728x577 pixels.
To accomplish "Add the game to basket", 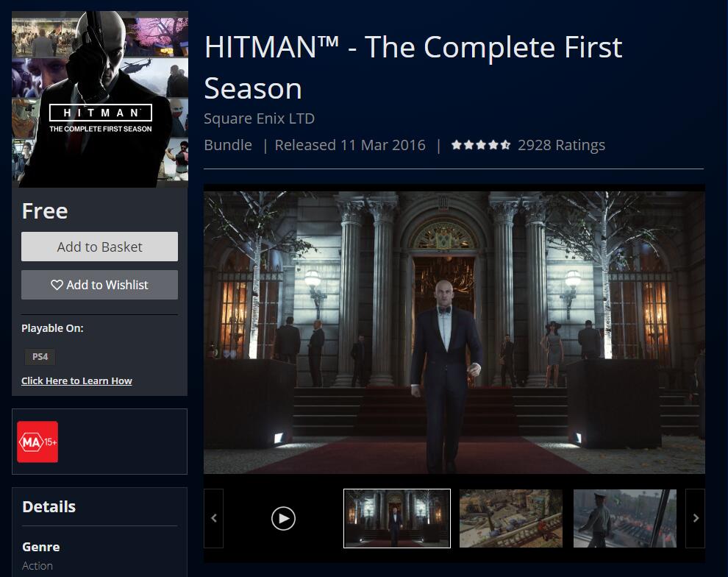I will point(99,247).
